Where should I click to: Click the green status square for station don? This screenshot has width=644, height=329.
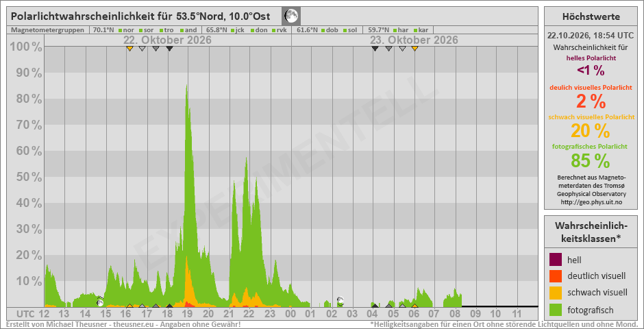coord(253,30)
